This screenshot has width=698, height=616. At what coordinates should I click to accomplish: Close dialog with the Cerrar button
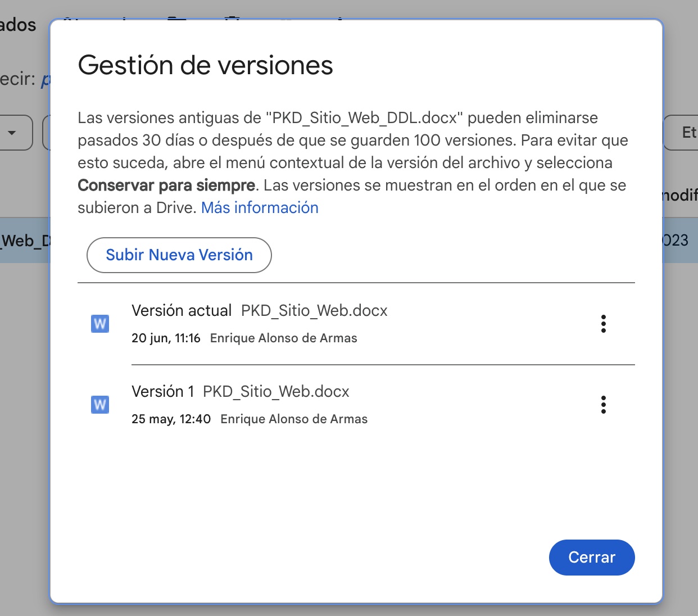(x=591, y=558)
